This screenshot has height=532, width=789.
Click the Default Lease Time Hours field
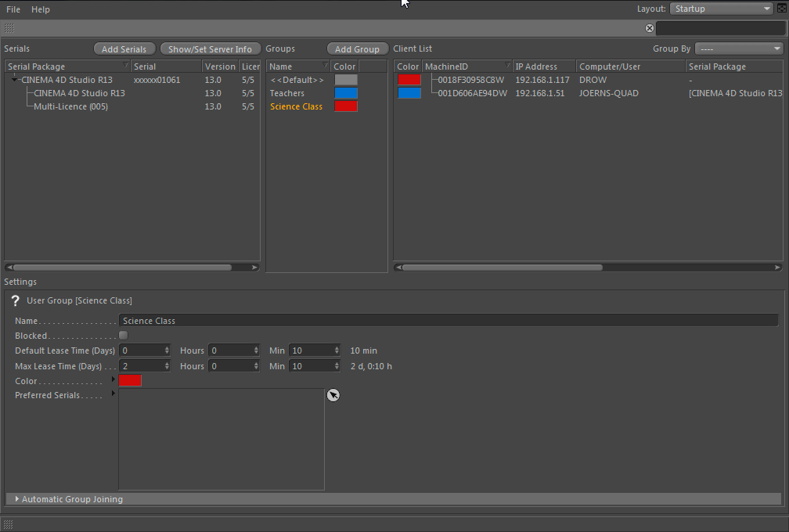point(230,350)
